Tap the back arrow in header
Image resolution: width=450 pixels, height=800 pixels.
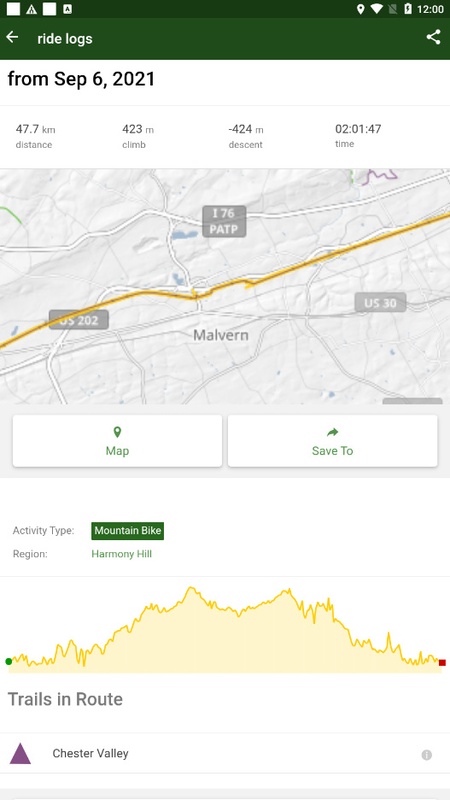point(12,37)
